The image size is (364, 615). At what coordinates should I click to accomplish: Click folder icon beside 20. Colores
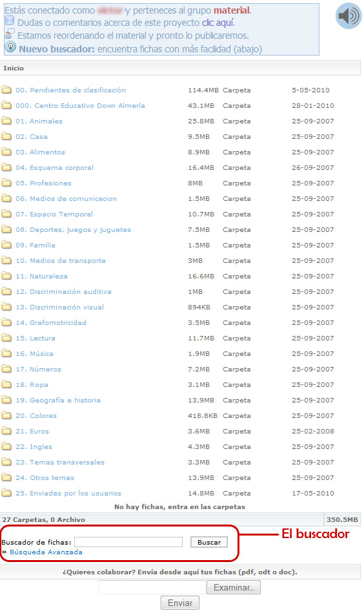(x=6, y=415)
